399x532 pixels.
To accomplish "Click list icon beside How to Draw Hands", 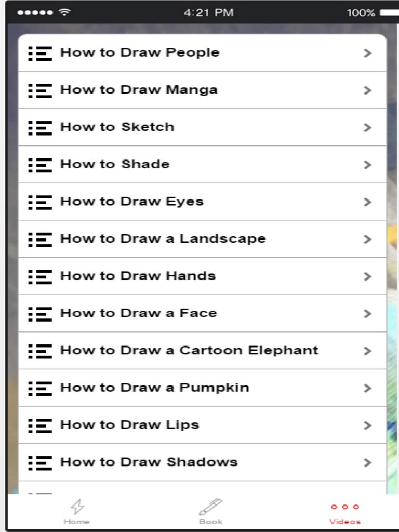I will (40, 276).
